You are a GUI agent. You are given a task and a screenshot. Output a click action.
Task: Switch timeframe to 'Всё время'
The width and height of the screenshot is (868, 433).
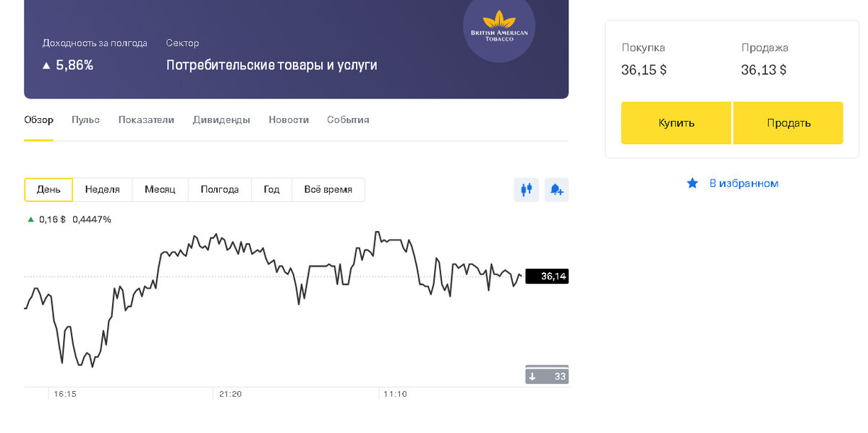(328, 189)
